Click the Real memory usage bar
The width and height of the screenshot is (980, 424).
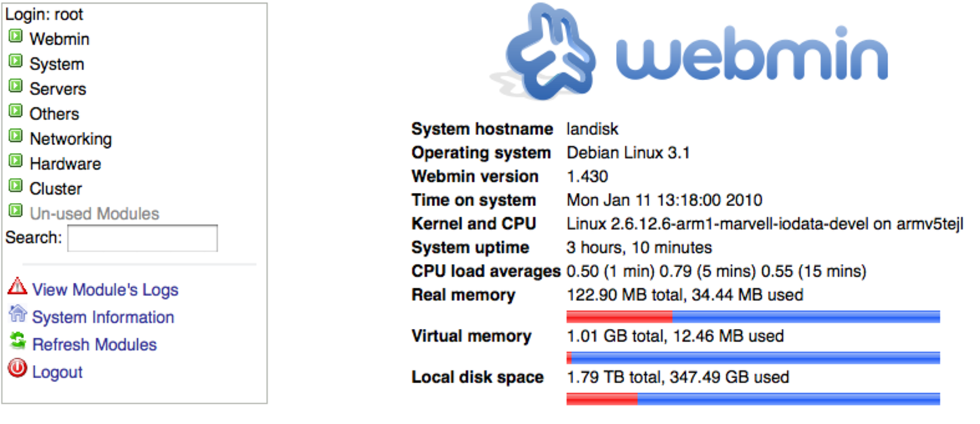coord(752,317)
